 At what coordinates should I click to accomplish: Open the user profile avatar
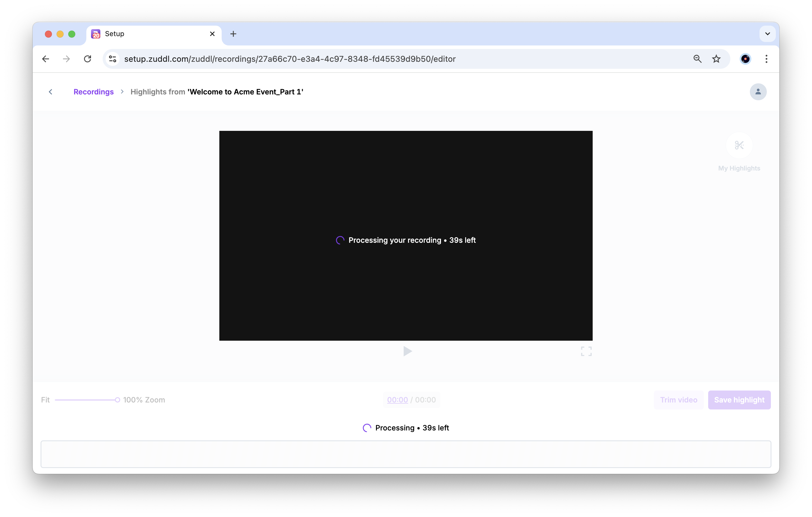(758, 92)
